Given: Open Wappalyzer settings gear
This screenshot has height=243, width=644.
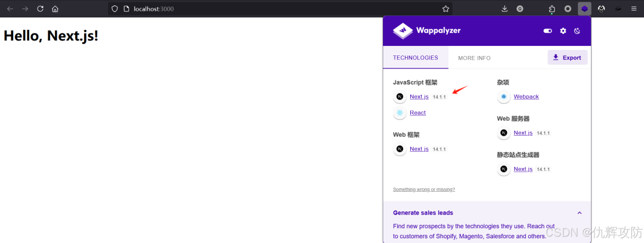Looking at the screenshot, I should [563, 31].
